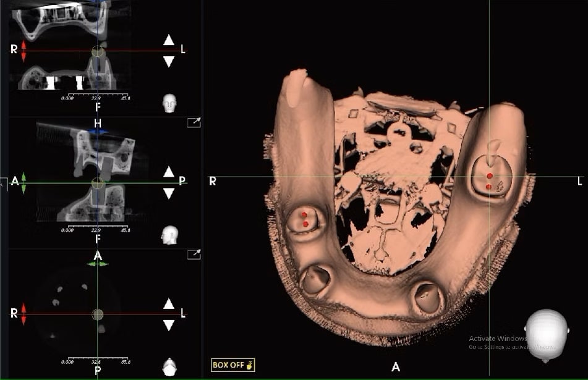Click the green horizontal arrow handle in the axial view
Image resolution: width=588 pixels, height=380 pixels.
pyautogui.click(x=98, y=264)
